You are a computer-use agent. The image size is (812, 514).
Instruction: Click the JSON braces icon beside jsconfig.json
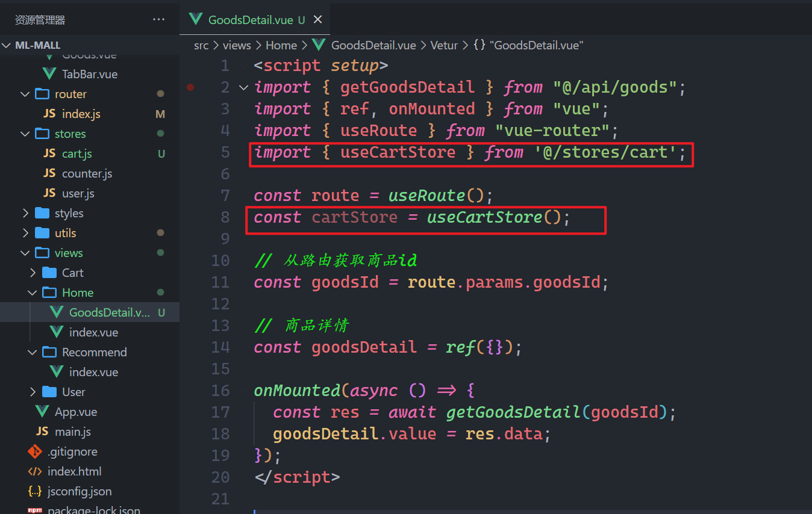coord(35,491)
